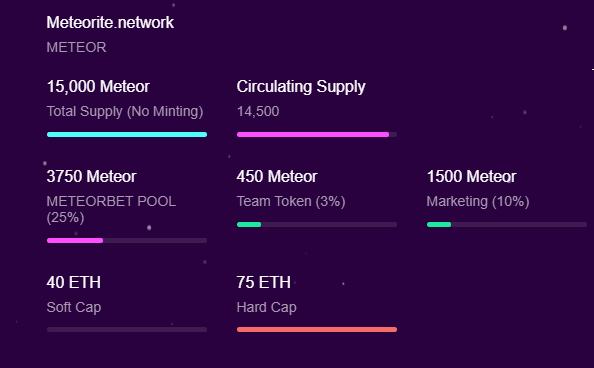Select the METEOR ticker label

76,47
